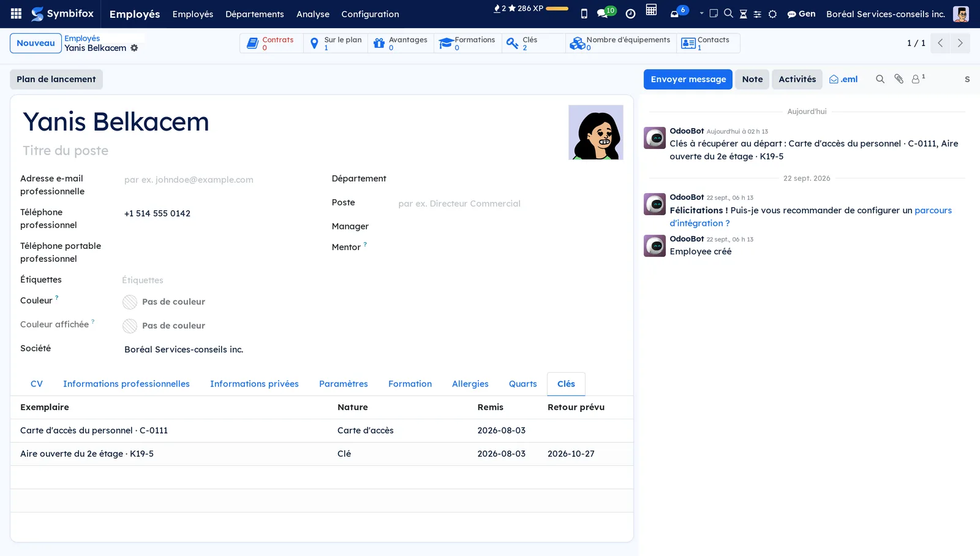980x556 pixels.
Task: Click Envoyer message button
Action: click(x=688, y=79)
